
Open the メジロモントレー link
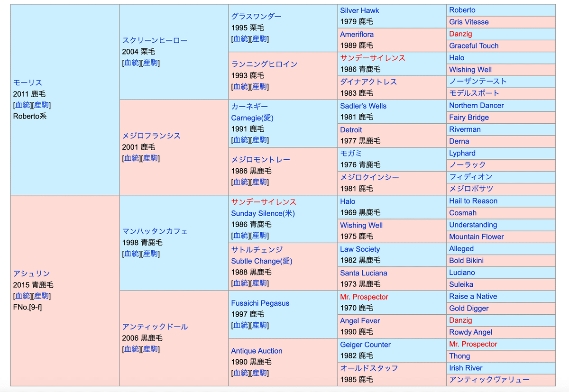pyautogui.click(x=260, y=160)
